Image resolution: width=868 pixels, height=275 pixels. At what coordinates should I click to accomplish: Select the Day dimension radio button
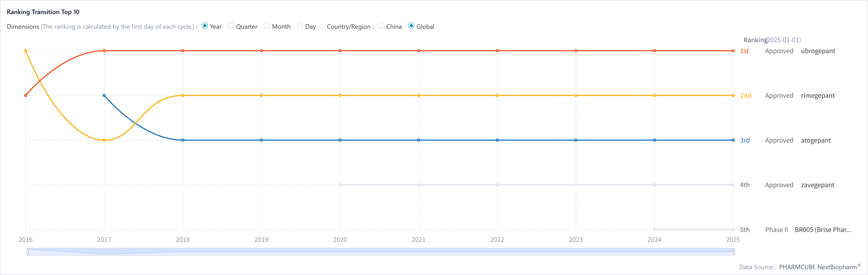(x=300, y=26)
